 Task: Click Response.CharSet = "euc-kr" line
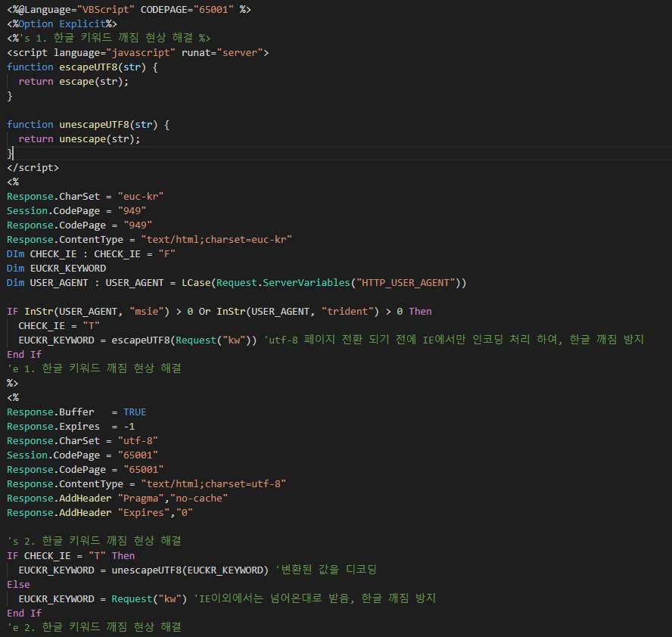86,197
